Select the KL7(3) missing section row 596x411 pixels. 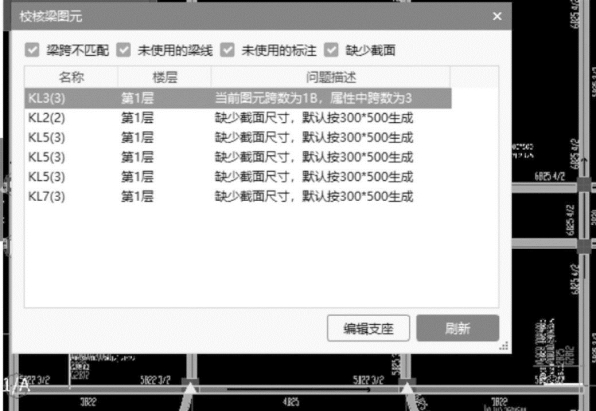point(238,197)
